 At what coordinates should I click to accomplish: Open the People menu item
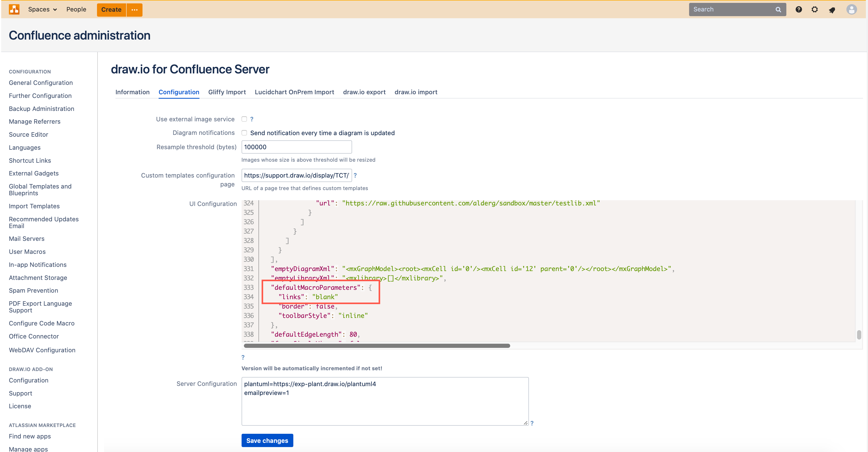[76, 9]
